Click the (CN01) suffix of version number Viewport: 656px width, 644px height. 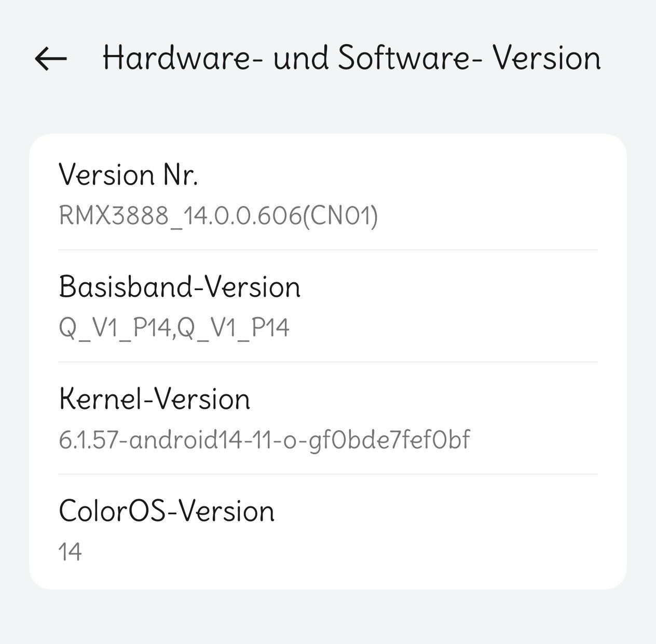pyautogui.click(x=340, y=215)
